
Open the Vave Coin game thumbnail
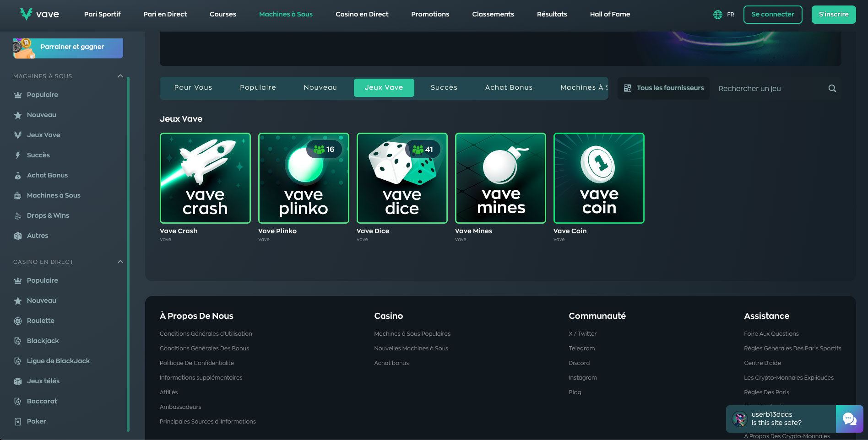click(x=599, y=178)
